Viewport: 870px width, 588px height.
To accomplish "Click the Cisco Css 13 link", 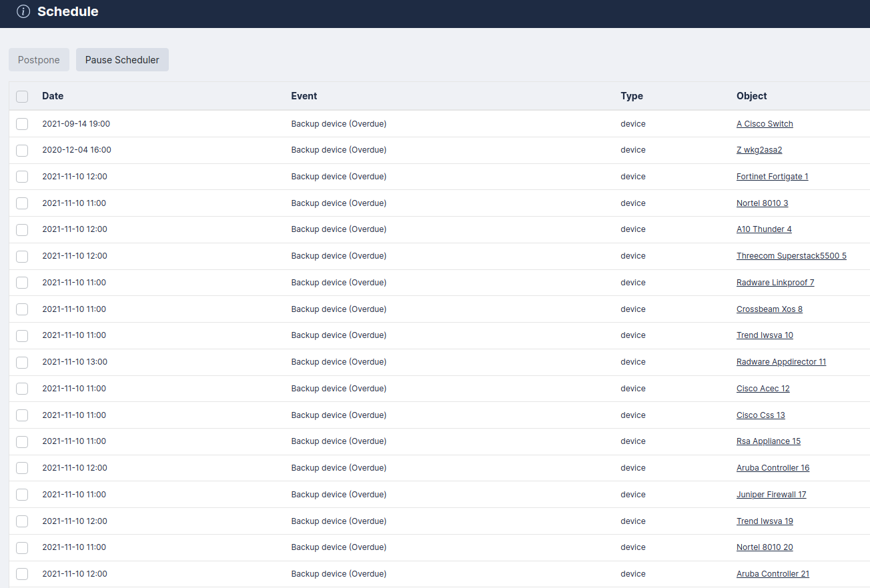I will (761, 415).
